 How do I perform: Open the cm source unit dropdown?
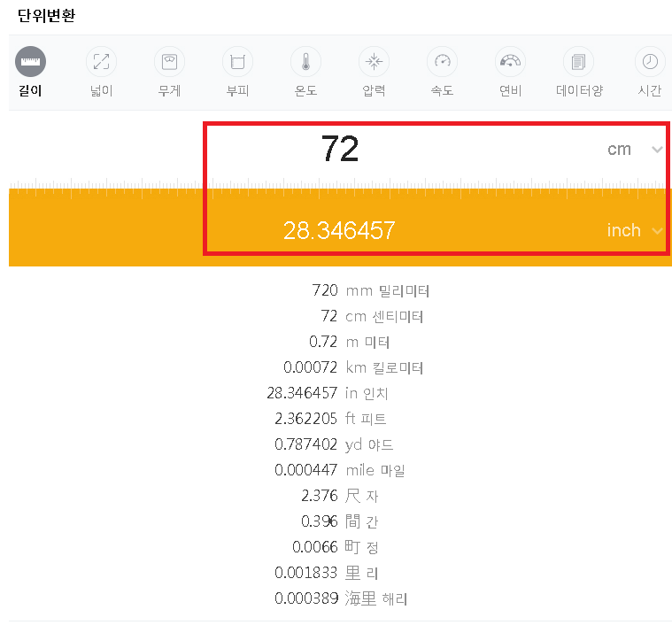tap(635, 150)
